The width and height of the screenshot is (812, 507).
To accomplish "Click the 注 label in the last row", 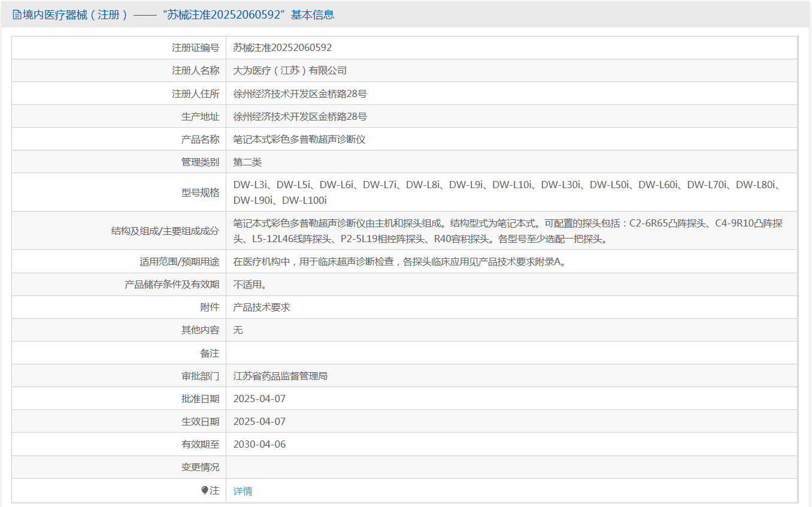I will pos(214,490).
